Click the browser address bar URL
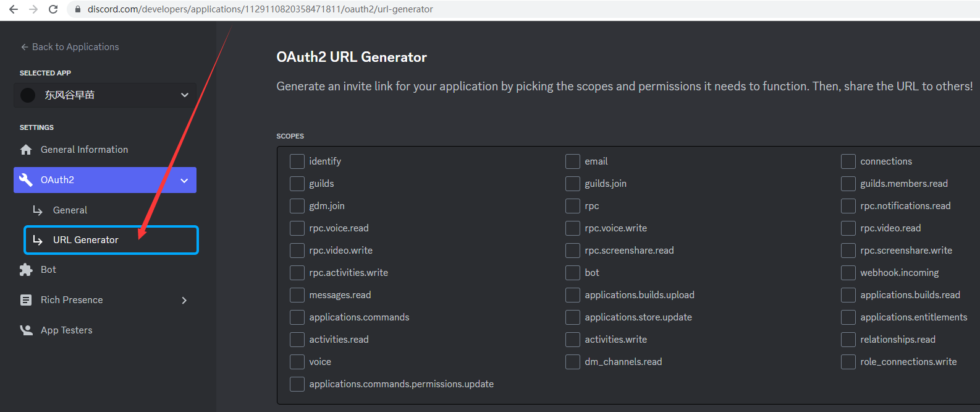Viewport: 980px width, 412px height. click(260, 9)
